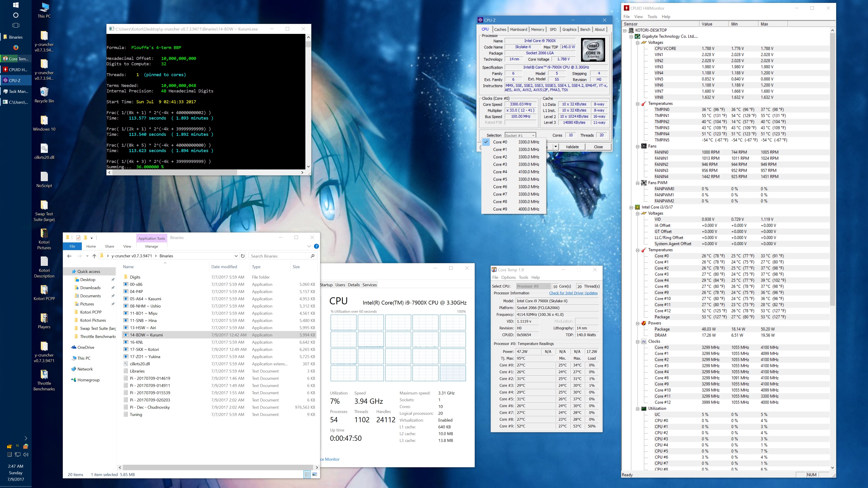Collapse the Gigabyte Voltages tree node
The image size is (868, 488).
tap(637, 43)
